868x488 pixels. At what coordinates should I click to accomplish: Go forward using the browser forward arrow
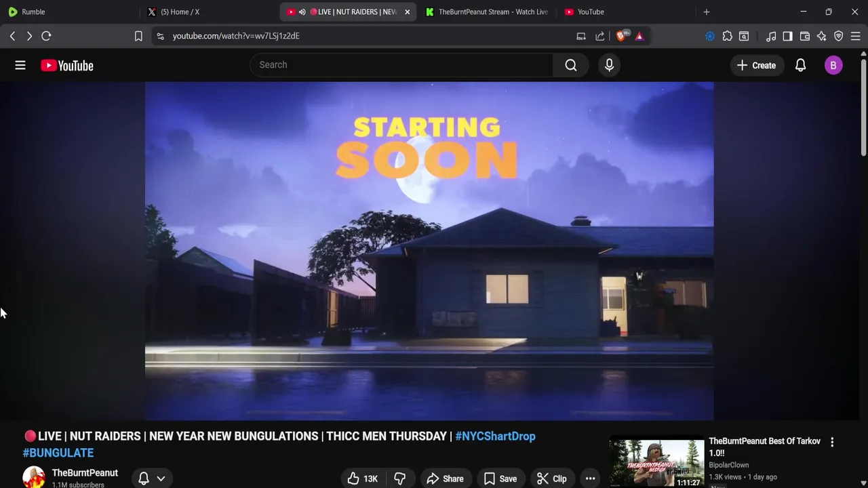pyautogui.click(x=29, y=36)
